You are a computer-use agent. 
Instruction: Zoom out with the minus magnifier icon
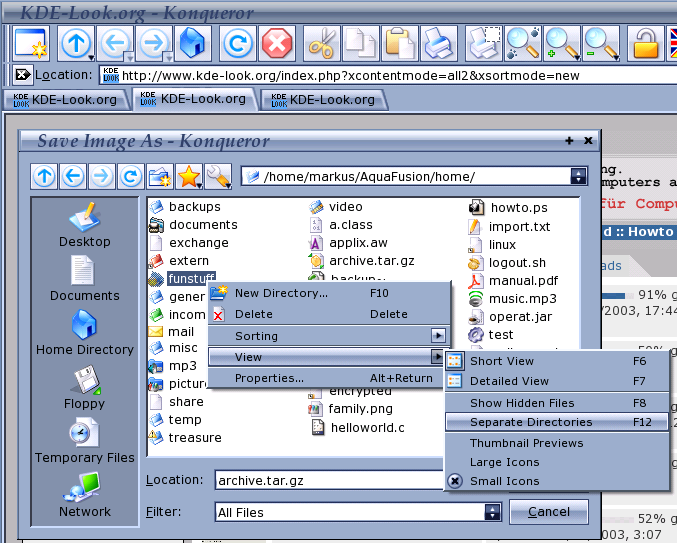[601, 43]
